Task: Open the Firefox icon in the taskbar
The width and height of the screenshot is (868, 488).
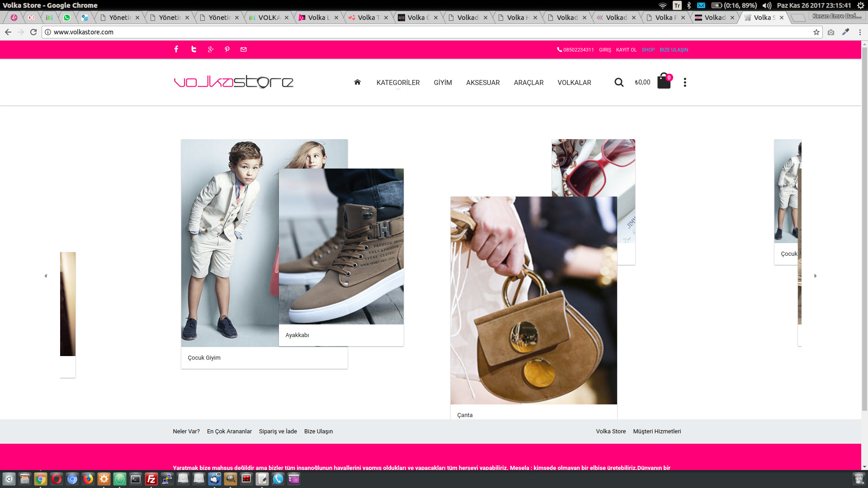Action: click(x=88, y=479)
